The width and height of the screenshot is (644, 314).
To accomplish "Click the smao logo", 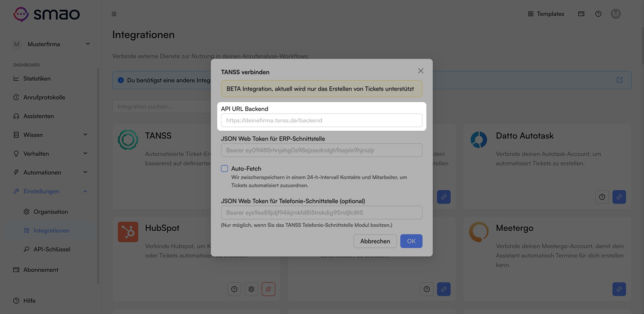I will [x=46, y=14].
